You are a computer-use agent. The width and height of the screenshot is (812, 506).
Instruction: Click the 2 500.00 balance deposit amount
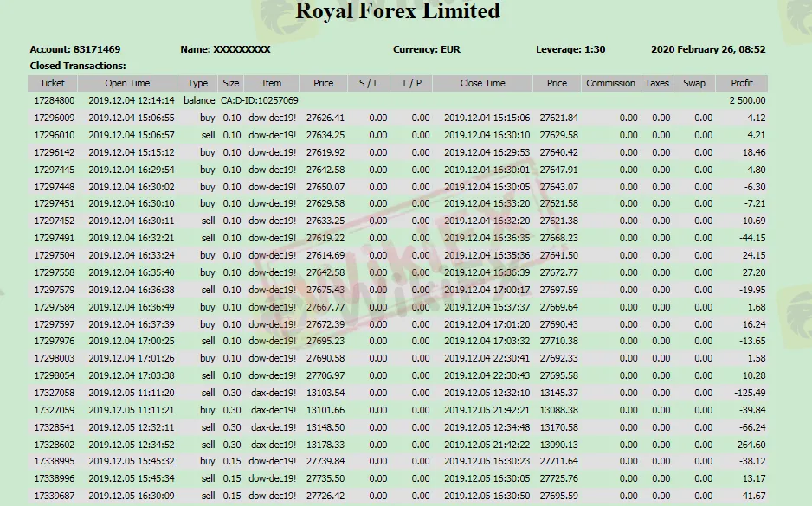(747, 100)
